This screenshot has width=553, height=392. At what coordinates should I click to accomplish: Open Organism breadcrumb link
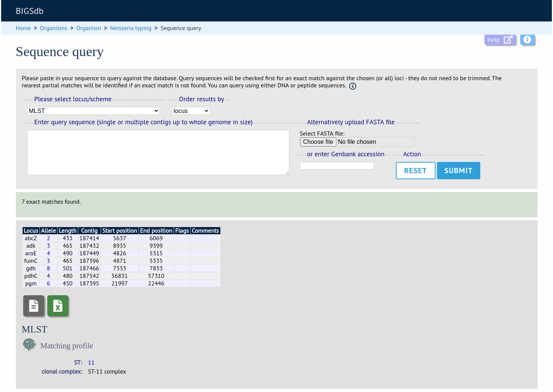pyautogui.click(x=89, y=28)
